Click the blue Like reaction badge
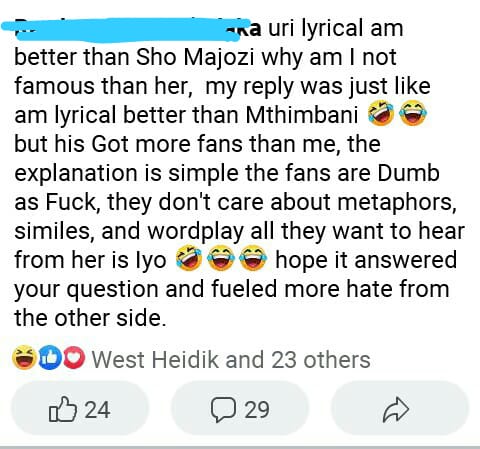The width and height of the screenshot is (480, 449). 49,358
